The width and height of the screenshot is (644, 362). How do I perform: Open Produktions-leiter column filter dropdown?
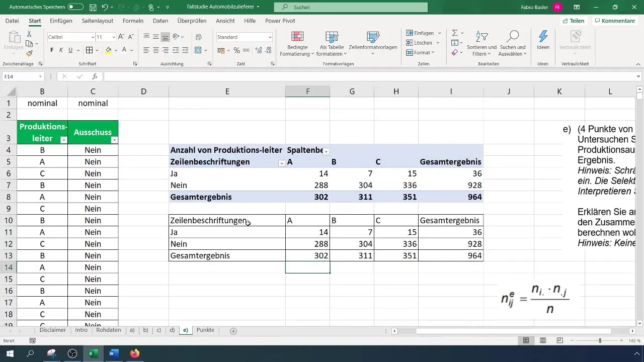pos(63,140)
